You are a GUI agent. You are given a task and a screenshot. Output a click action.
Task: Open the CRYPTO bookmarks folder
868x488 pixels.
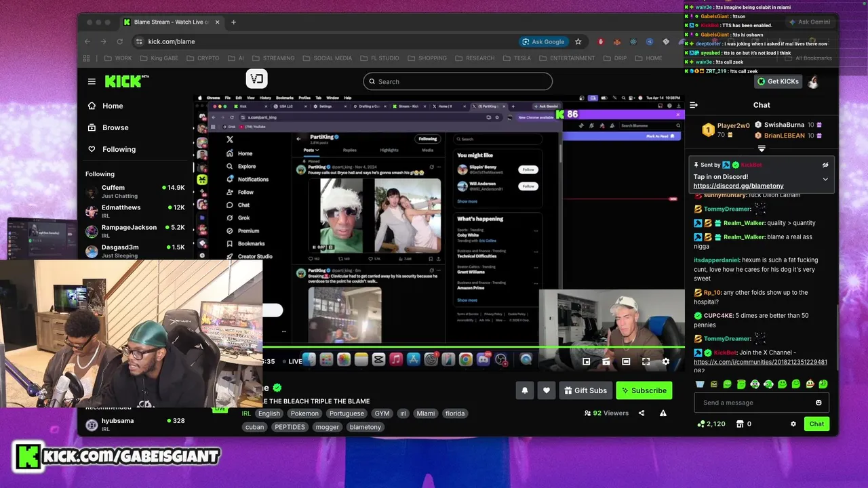(x=202, y=58)
